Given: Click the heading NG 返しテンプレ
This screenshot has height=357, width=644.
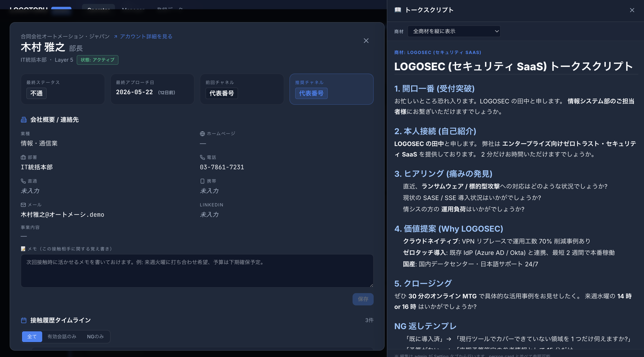Looking at the screenshot, I should [425, 326].
